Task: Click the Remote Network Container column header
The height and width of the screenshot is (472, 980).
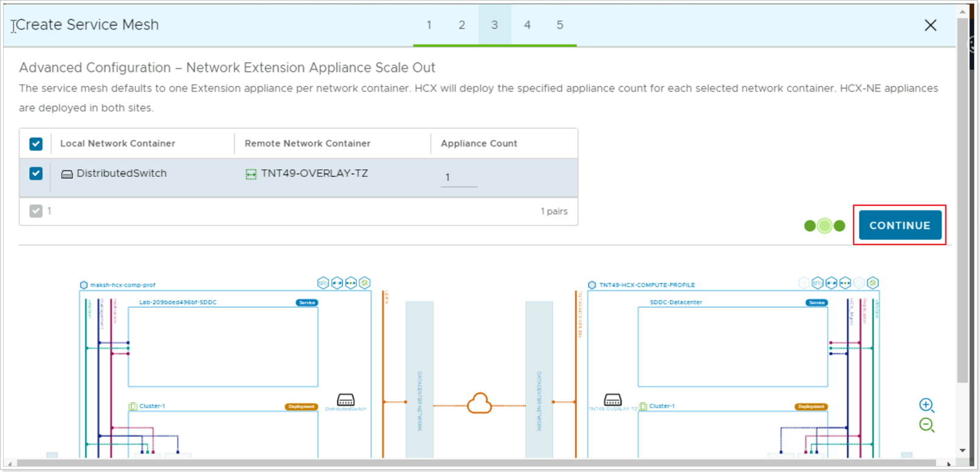Action: [x=307, y=144]
